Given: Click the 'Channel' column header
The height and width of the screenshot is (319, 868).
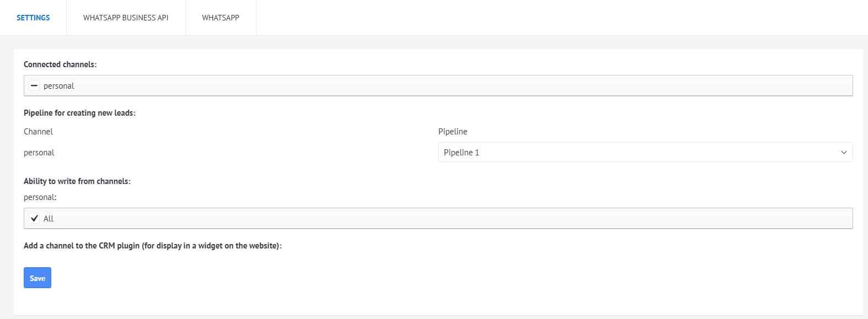Looking at the screenshot, I should click(x=38, y=132).
